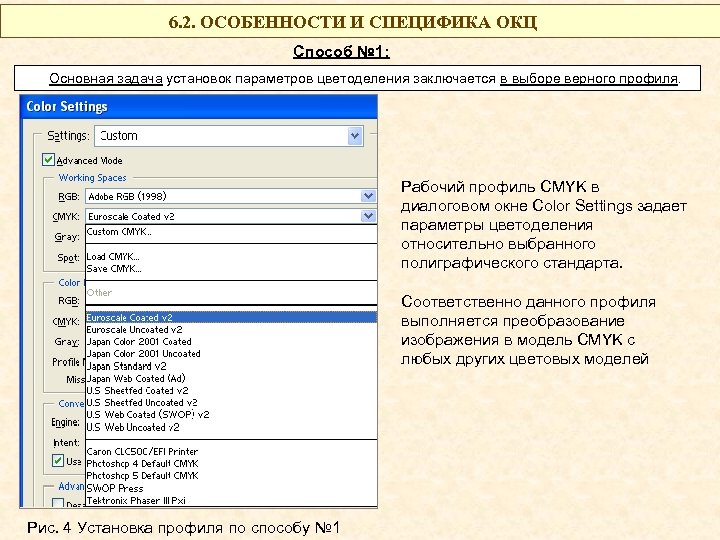Pick Photoshop 5 Default CMYK
This screenshot has width=720, height=540.
coord(231,476)
